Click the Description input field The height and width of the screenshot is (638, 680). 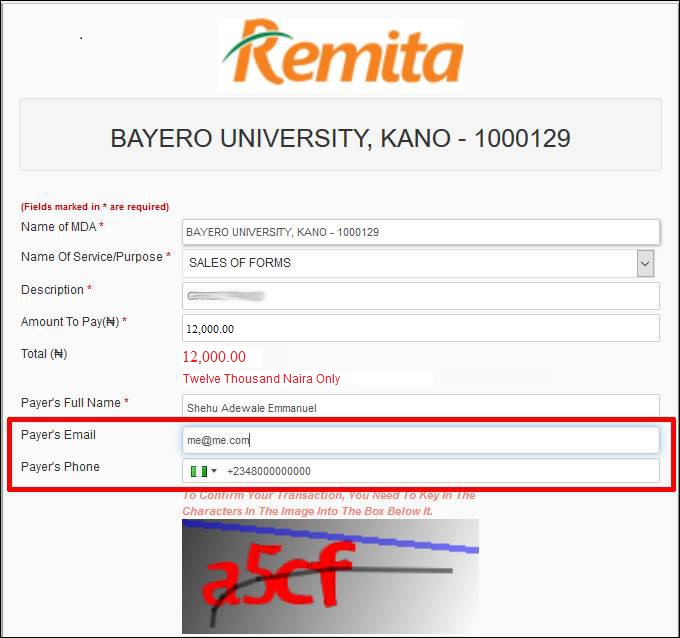click(x=421, y=296)
